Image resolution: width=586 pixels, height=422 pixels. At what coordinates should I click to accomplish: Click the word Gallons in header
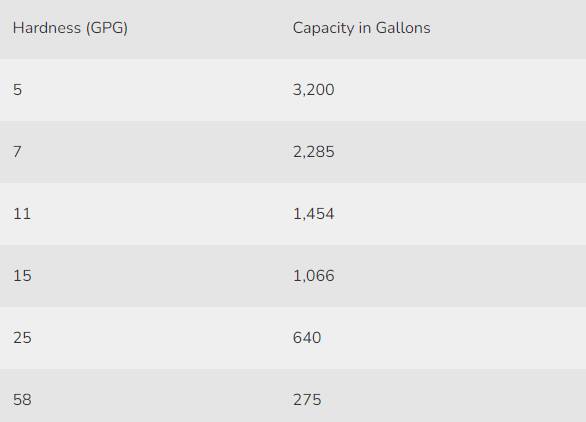pyautogui.click(x=403, y=28)
